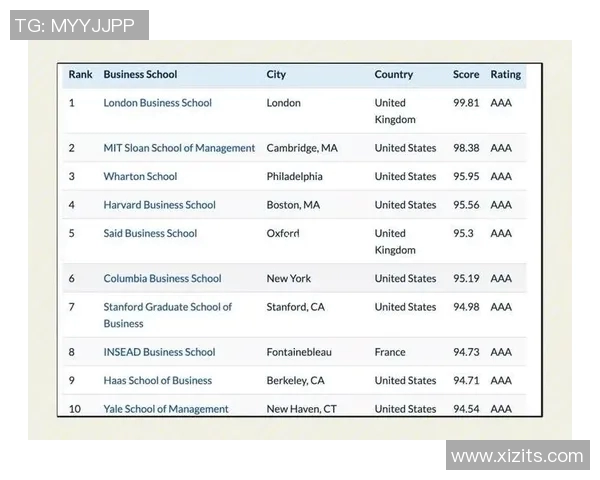Viewport: 600px width, 480px height.
Task: Select the INSEAD Business School link
Action: pyautogui.click(x=159, y=352)
